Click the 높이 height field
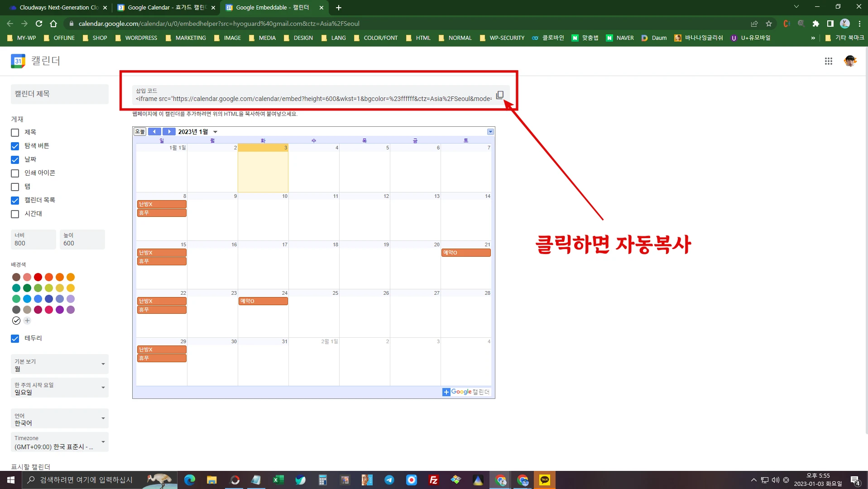 [82, 240]
